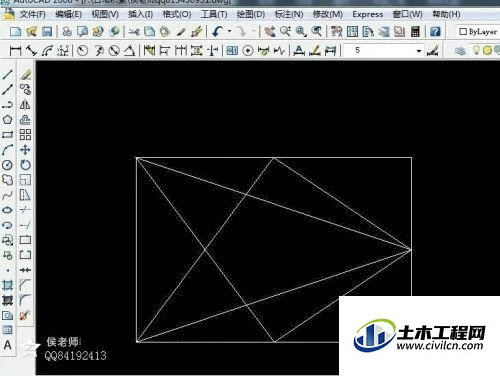Toggle layer on/off lightbulb
This screenshot has width=500, height=376.
pyautogui.click(x=476, y=50)
